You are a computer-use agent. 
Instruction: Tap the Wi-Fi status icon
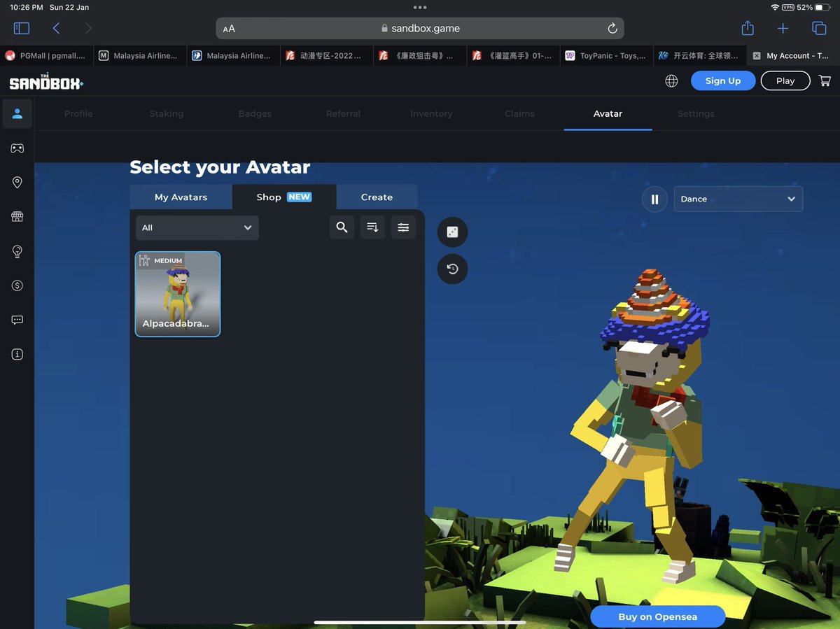coord(775,7)
